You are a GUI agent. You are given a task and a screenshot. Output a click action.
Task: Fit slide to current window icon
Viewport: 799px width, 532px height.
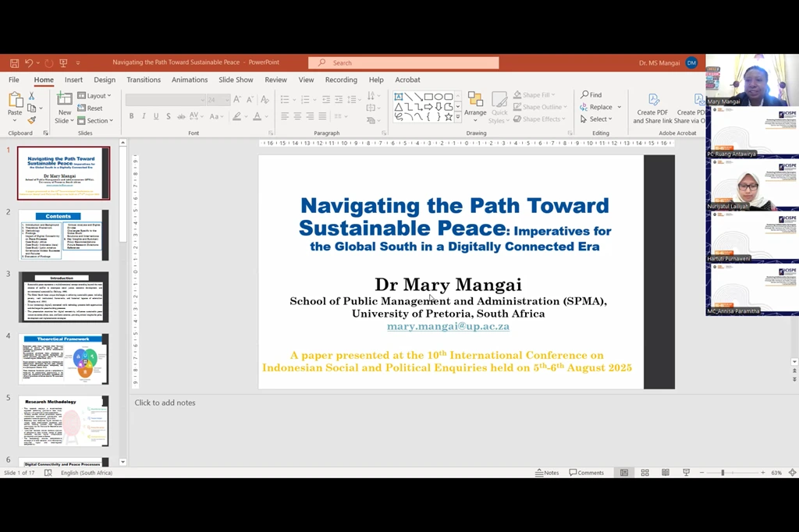click(792, 473)
